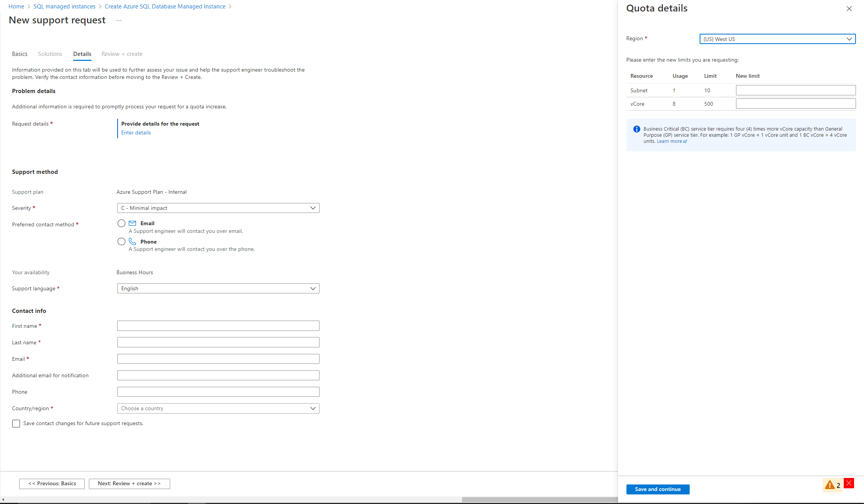Toggle save contact changes for future requests

[x=16, y=423]
